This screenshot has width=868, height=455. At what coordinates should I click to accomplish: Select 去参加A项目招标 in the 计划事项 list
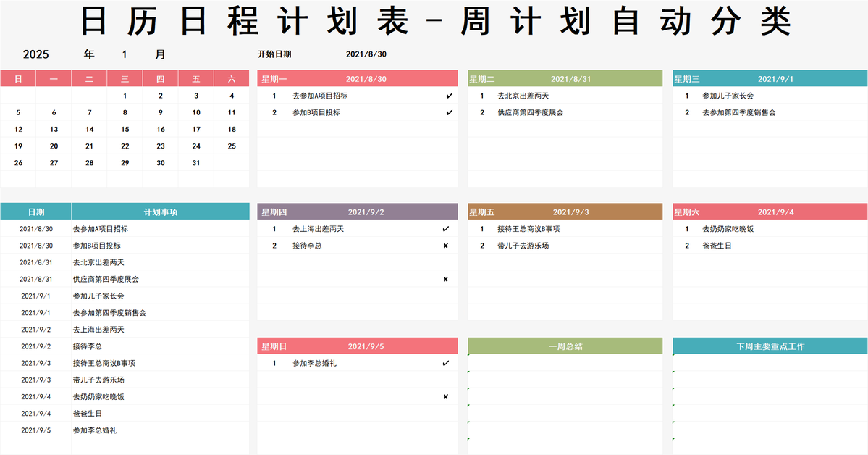(100, 229)
